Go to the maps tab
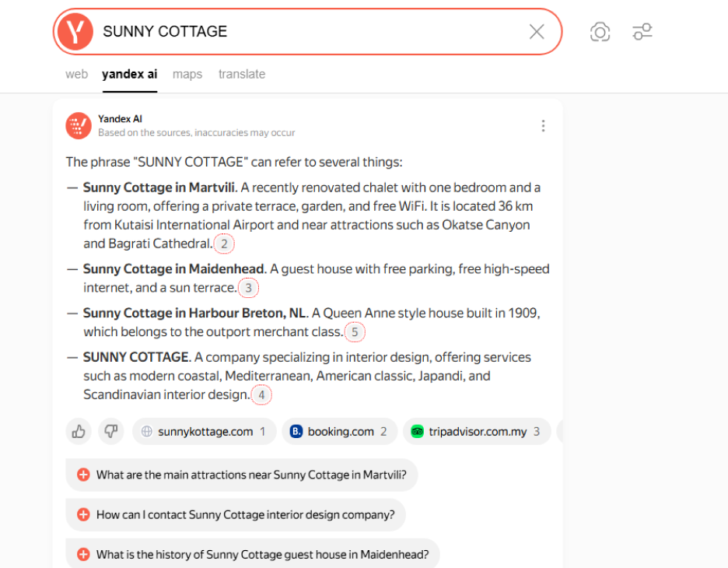 tap(187, 75)
